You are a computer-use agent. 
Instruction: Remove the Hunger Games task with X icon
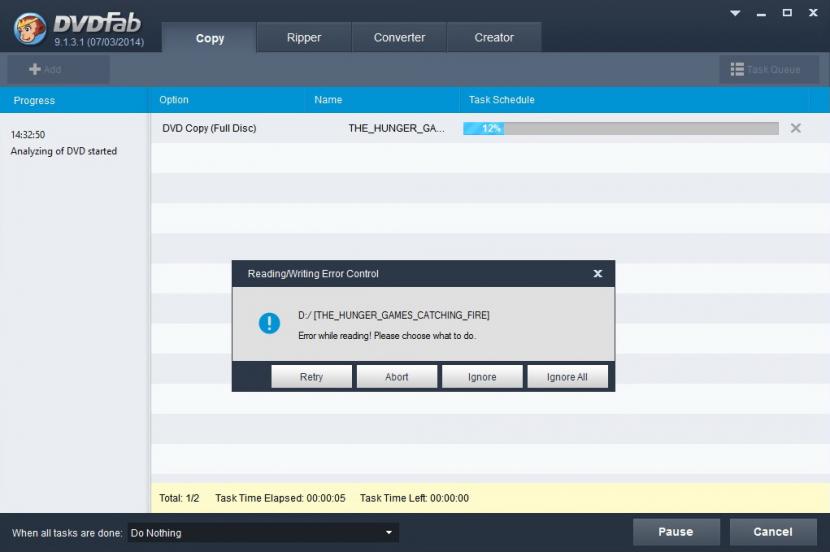[x=795, y=128]
